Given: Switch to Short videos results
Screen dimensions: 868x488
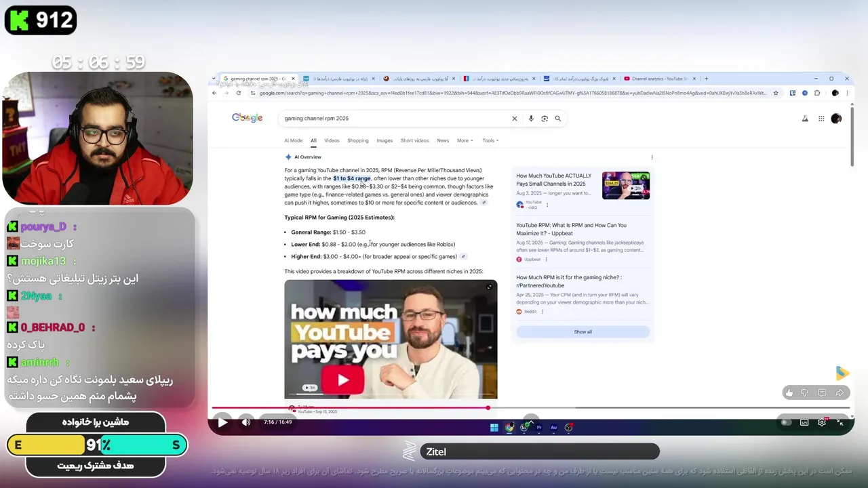Looking at the screenshot, I should point(414,140).
